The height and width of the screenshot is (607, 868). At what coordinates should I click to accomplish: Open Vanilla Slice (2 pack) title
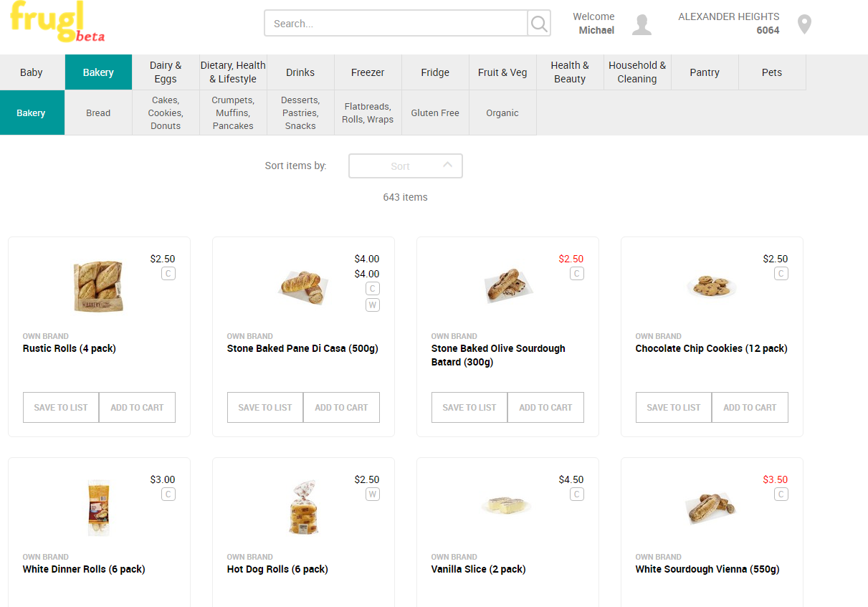[x=479, y=570]
